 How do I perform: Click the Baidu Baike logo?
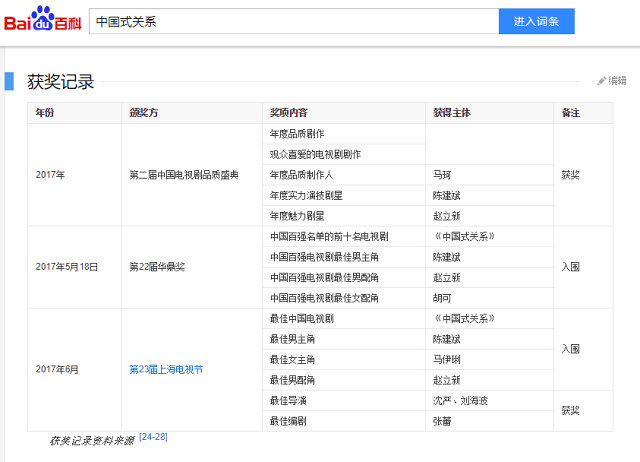tap(42, 19)
